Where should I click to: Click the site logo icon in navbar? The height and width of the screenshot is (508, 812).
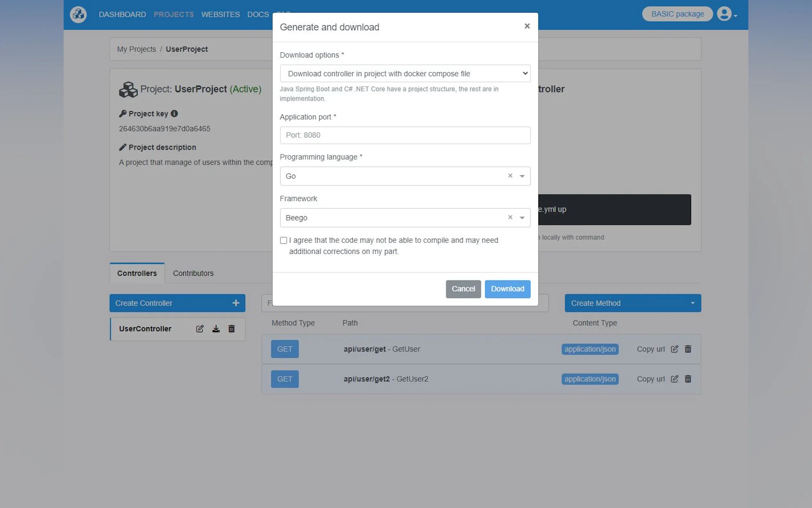(78, 14)
